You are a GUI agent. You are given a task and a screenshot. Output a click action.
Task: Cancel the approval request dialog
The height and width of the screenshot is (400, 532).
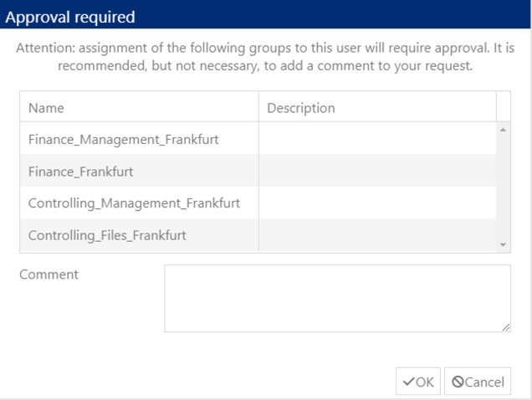click(x=478, y=382)
